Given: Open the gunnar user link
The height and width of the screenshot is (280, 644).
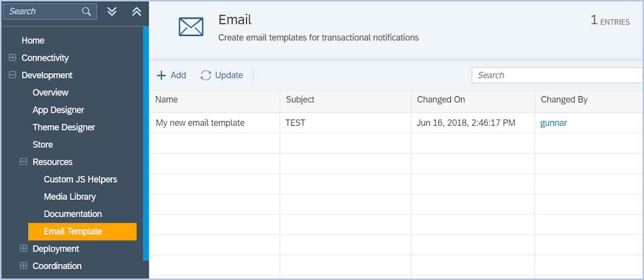Looking at the screenshot, I should click(553, 123).
